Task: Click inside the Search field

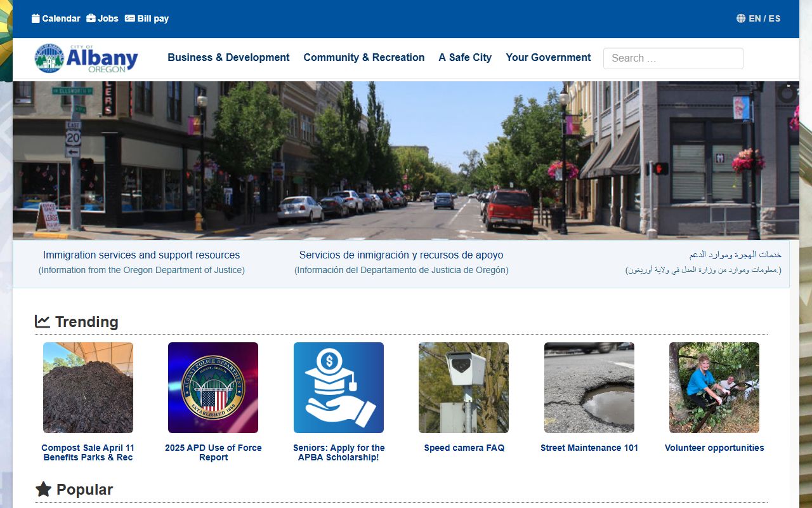Action: point(673,58)
